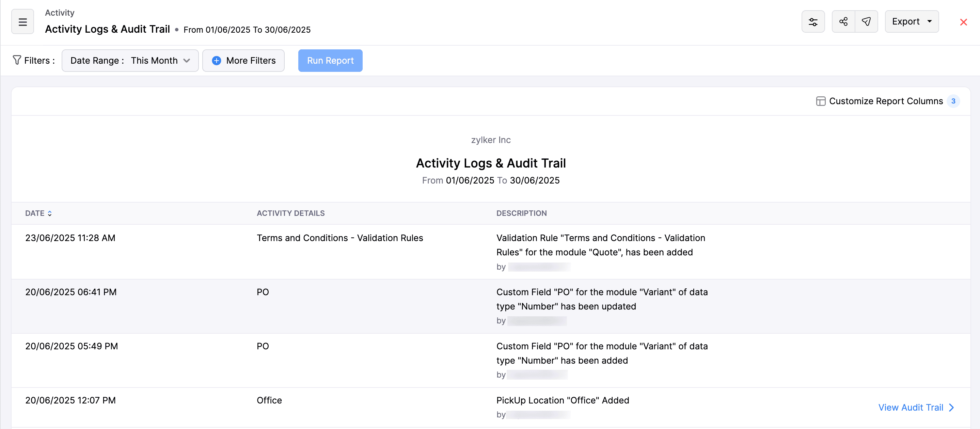980x429 pixels.
Task: Click the Activity breadcrumb label
Action: (x=59, y=12)
